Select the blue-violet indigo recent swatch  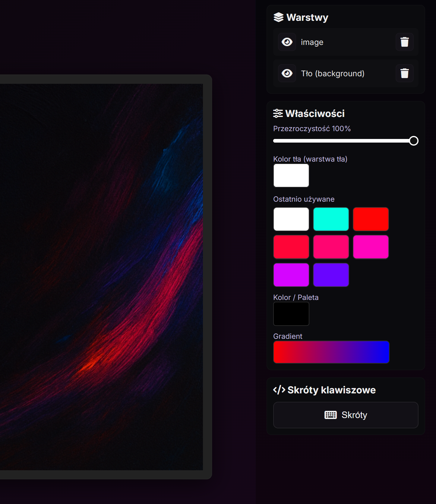point(331,275)
